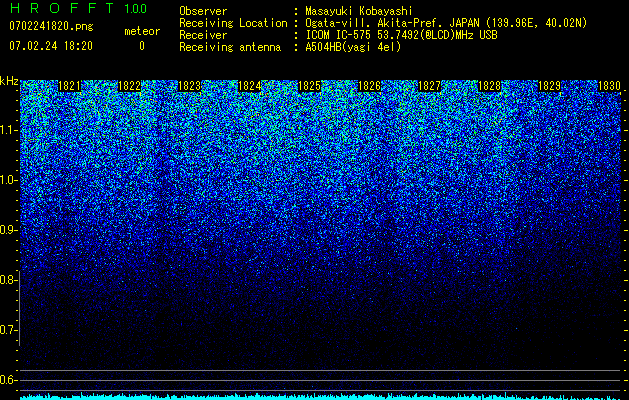
Task: Click the 1827 time marker
Action: 429,86
